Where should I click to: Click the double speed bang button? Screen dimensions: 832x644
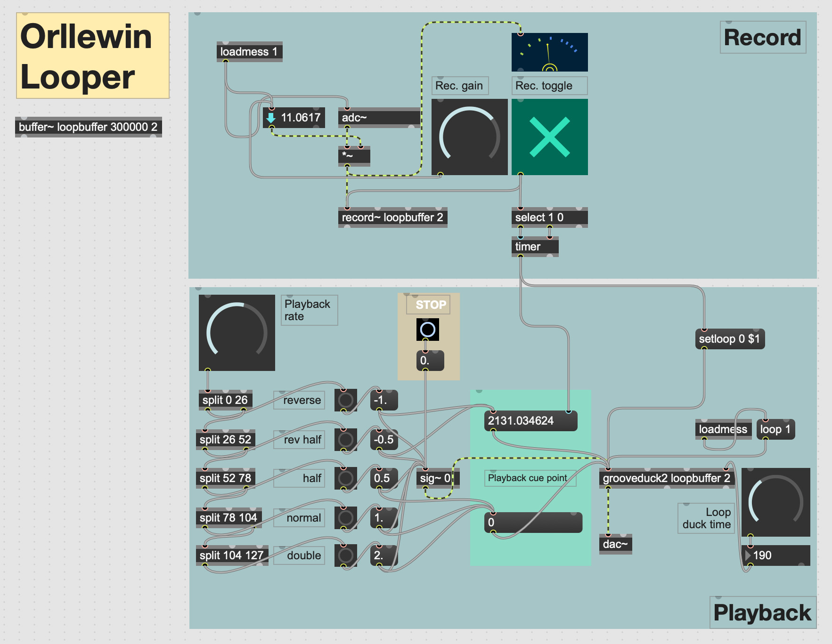click(346, 555)
